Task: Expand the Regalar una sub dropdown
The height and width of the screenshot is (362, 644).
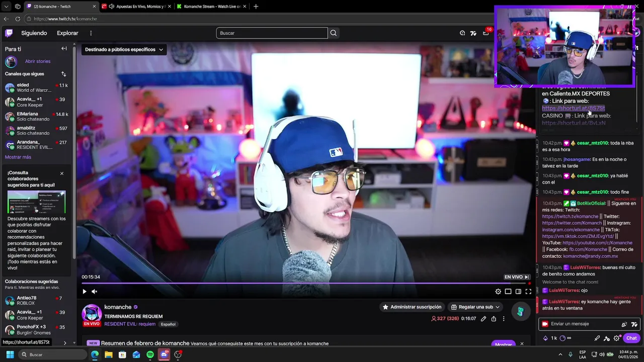Action: point(475,307)
